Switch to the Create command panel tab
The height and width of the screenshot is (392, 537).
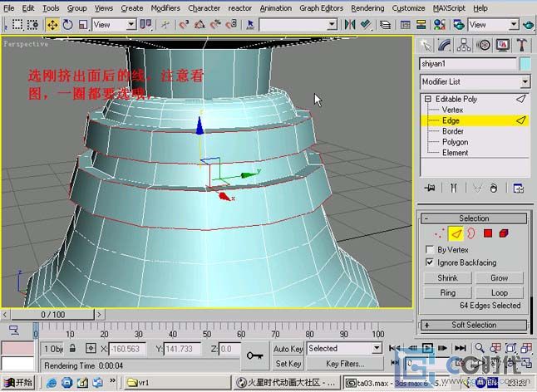(426, 45)
